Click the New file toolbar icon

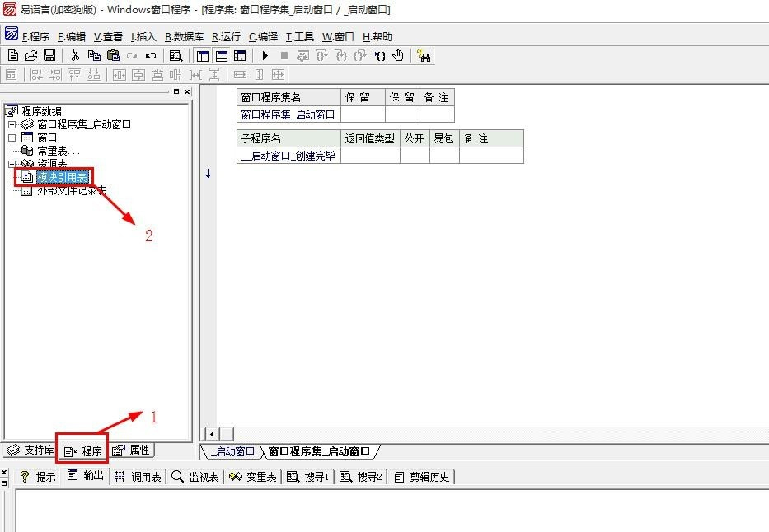coord(13,56)
